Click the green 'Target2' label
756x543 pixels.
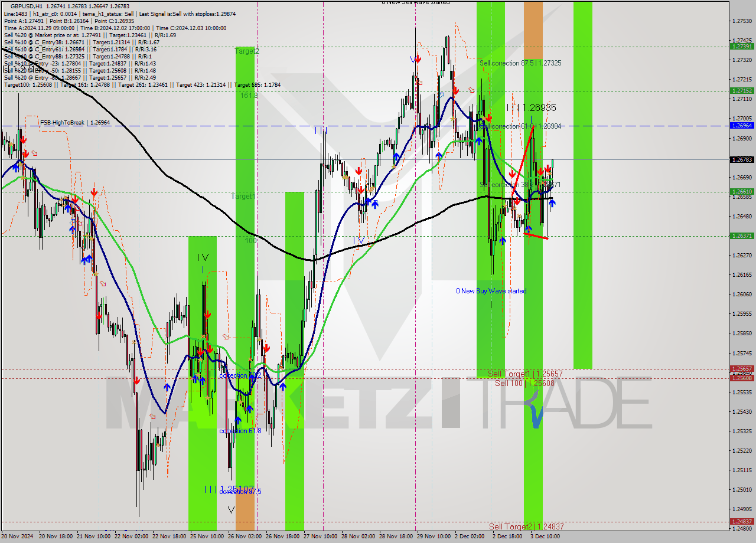(x=247, y=51)
